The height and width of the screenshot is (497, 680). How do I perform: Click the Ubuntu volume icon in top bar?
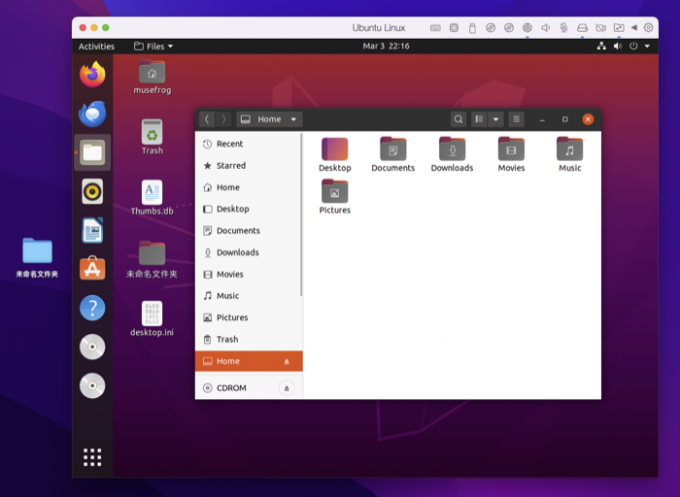pyautogui.click(x=618, y=46)
